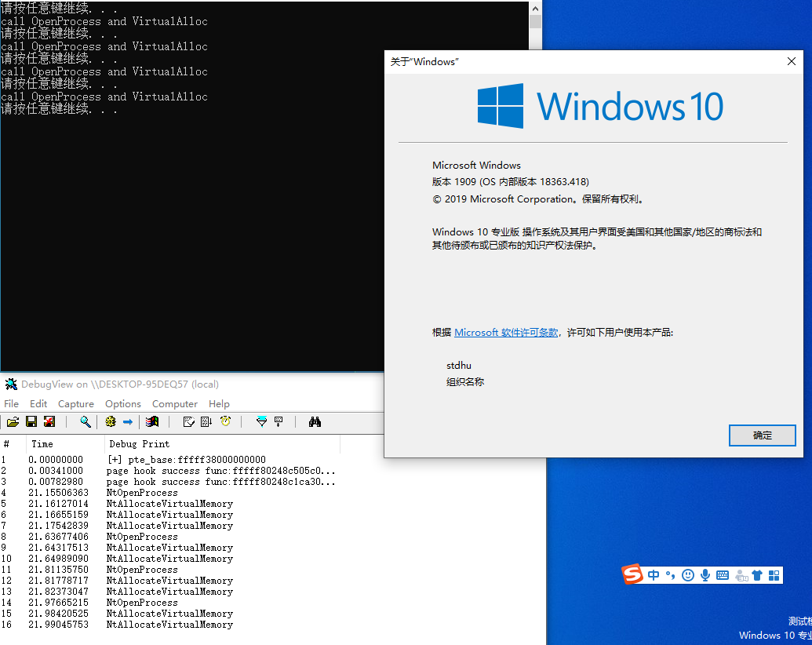Select log row 3 page hook success func:fffff80248c1ca30
Image resolution: width=812 pixels, height=645 pixels.
(x=170, y=482)
